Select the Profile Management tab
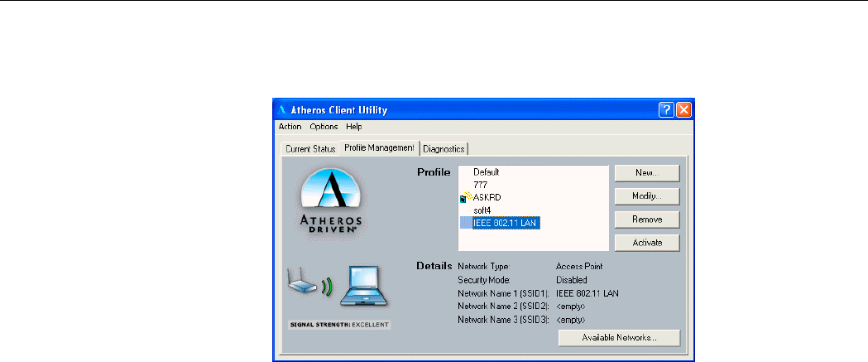868x362 pixels. (379, 147)
